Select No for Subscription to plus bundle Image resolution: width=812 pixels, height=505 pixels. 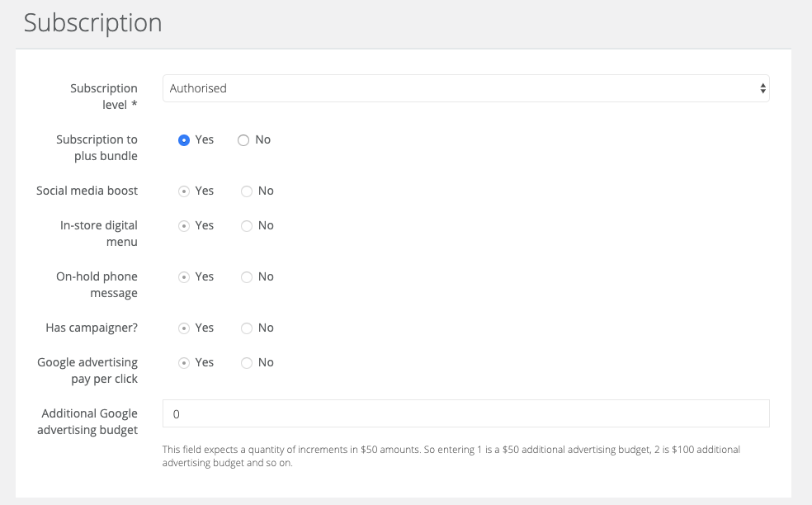pyautogui.click(x=243, y=140)
